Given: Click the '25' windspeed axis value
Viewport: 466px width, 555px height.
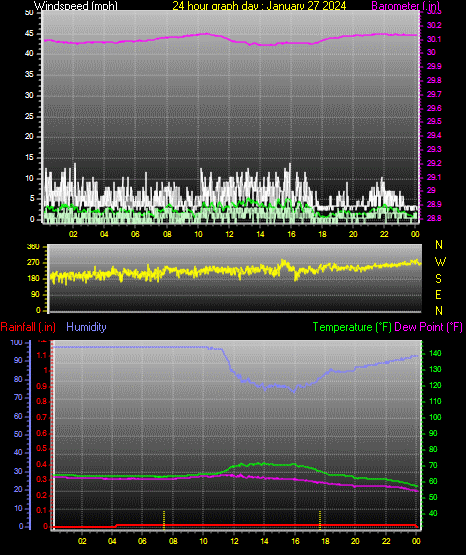Looking at the screenshot, I should pos(29,116).
